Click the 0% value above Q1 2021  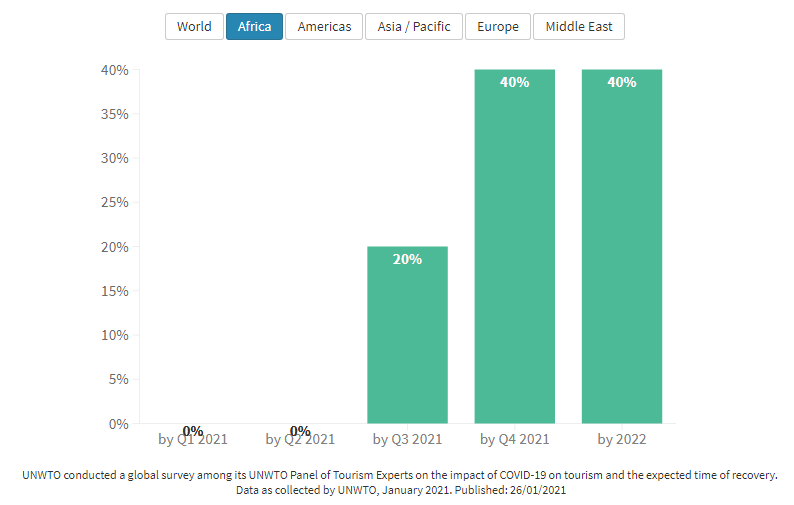(193, 431)
